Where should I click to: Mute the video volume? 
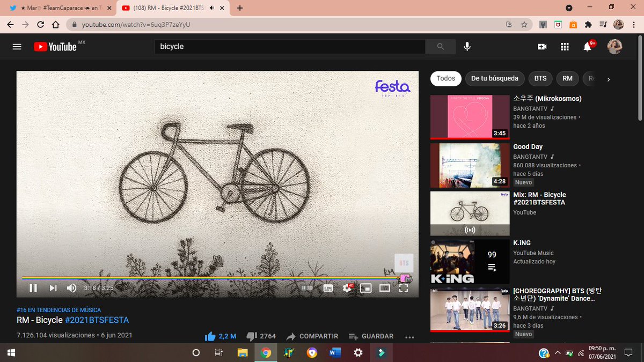[71, 288]
